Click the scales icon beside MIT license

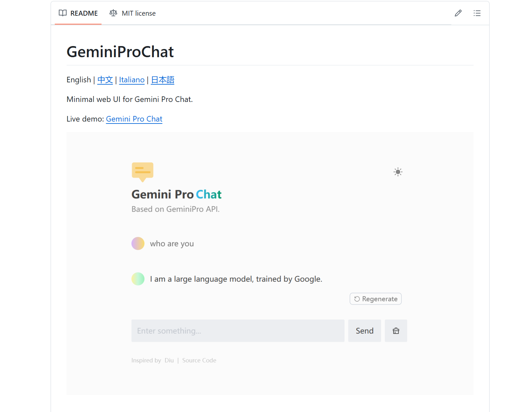(x=113, y=13)
